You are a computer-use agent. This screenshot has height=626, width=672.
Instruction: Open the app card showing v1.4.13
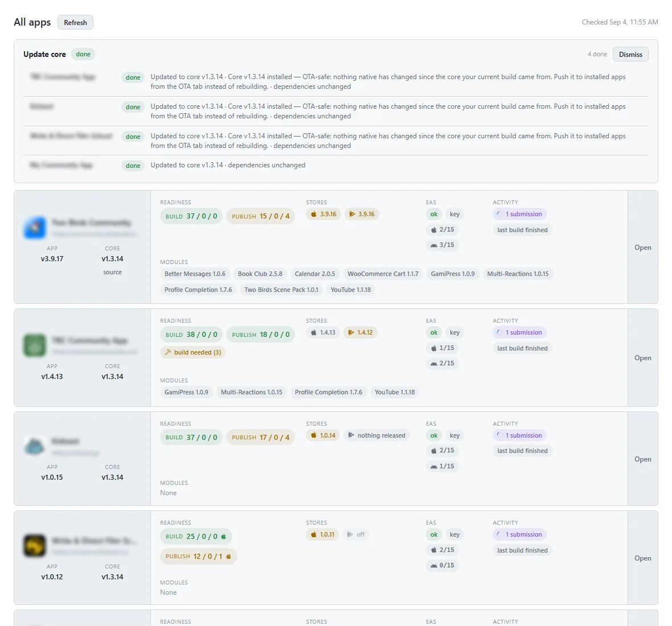pyautogui.click(x=643, y=358)
